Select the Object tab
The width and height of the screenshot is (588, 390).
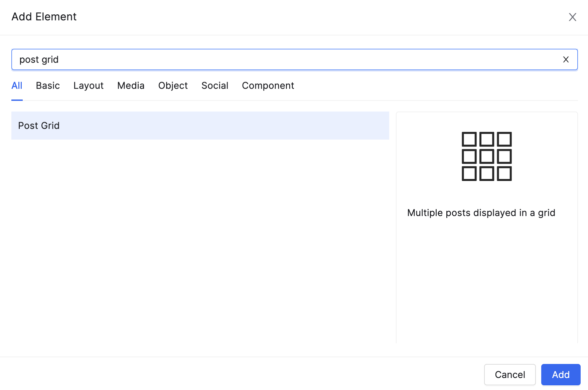click(173, 86)
